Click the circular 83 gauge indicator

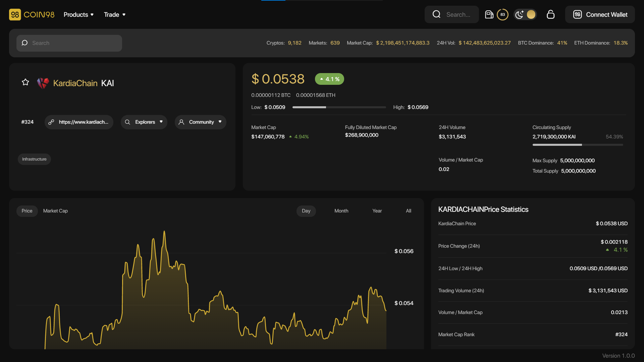click(502, 14)
